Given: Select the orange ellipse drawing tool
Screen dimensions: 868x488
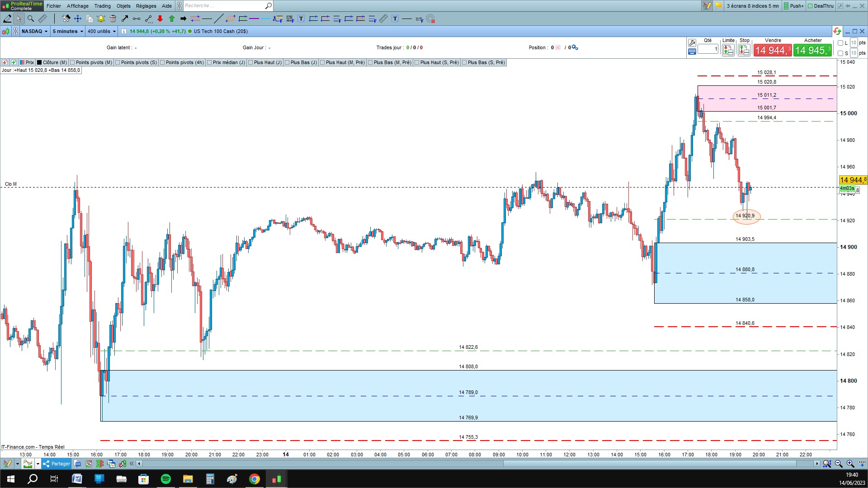Looking at the screenshot, I should pos(231,19).
